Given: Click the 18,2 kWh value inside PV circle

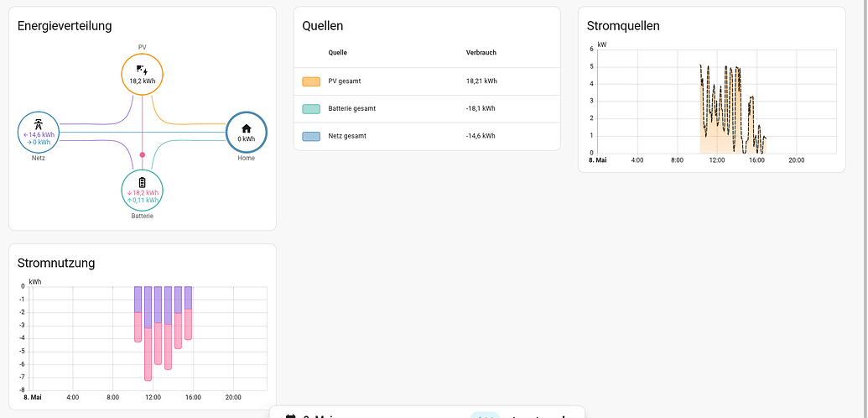Looking at the screenshot, I should 142,81.
